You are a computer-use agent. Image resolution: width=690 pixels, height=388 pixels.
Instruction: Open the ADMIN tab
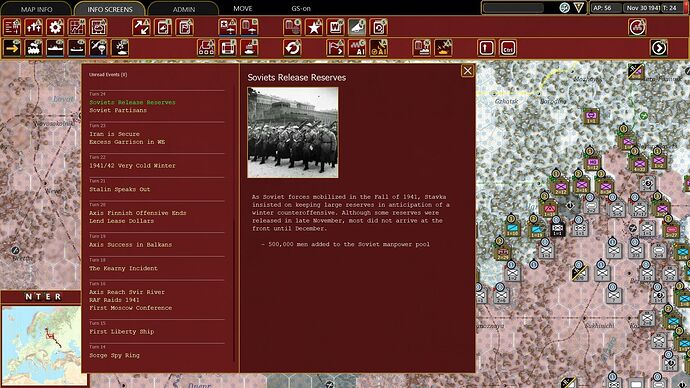click(184, 9)
